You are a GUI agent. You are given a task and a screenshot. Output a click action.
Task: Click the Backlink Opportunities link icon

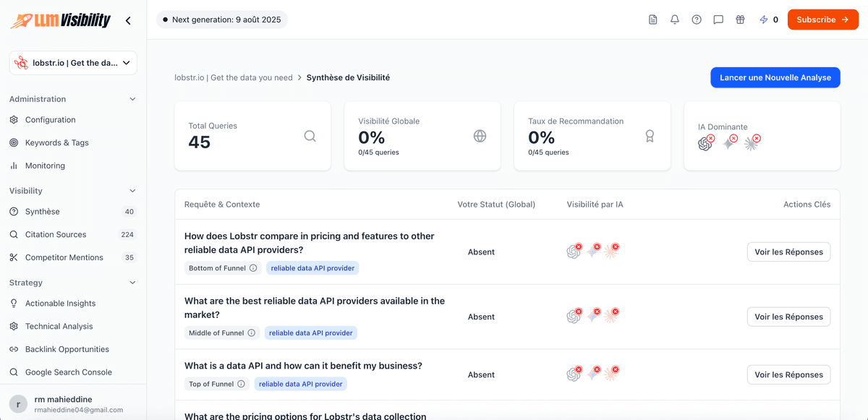coord(14,349)
